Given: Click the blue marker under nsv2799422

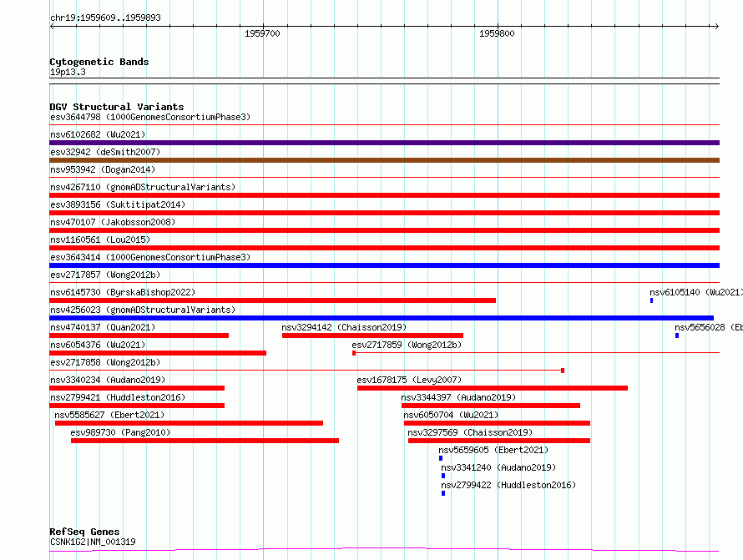Looking at the screenshot, I should coord(443,493).
